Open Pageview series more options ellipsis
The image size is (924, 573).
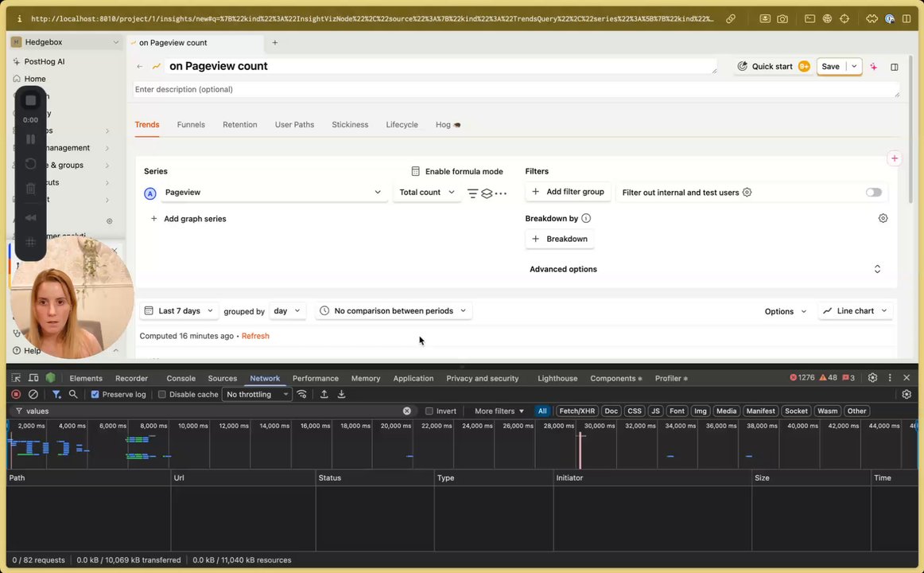point(500,193)
